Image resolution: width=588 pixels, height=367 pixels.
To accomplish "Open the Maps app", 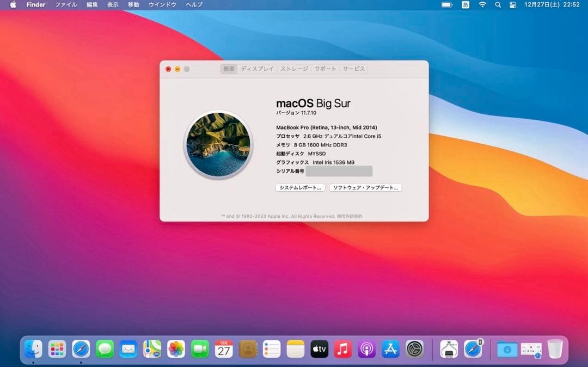I will [x=151, y=349].
